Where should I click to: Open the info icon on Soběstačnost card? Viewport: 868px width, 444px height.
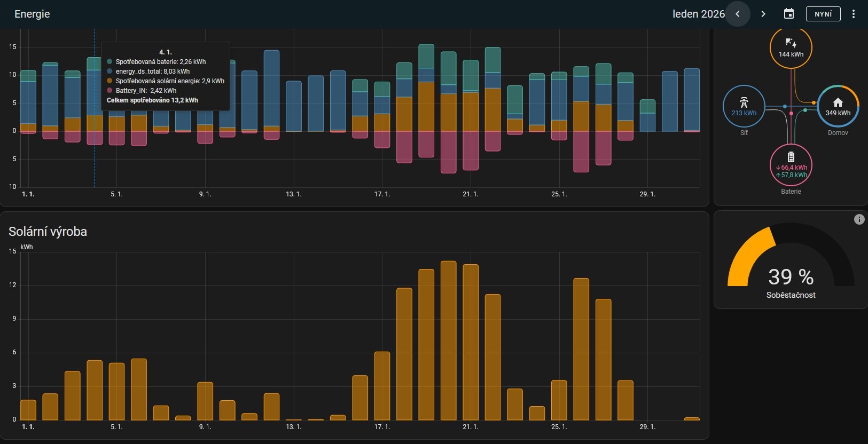(859, 219)
